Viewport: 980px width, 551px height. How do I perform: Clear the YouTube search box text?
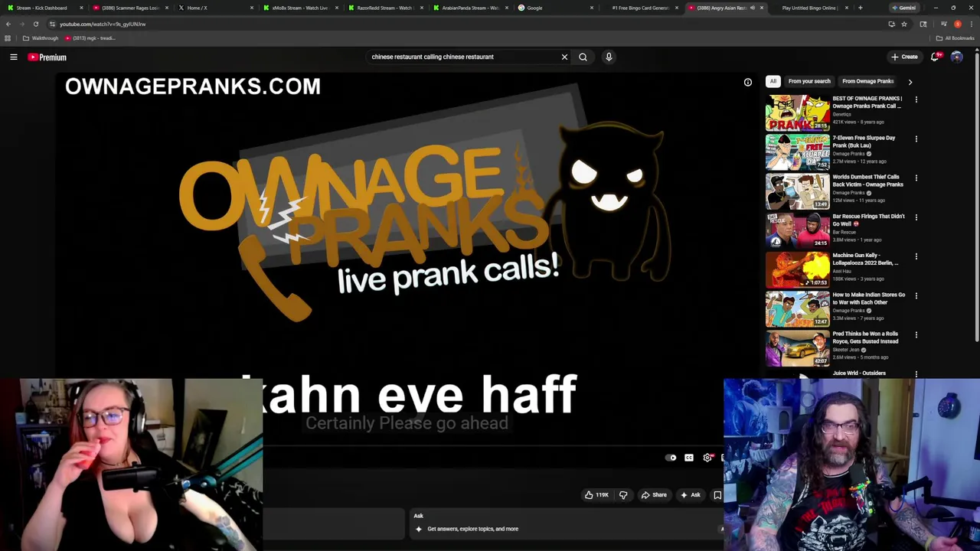pos(564,57)
